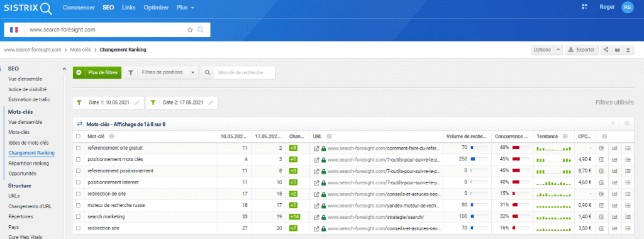Open Changement Ranking in the sidebar

[x=31, y=153]
